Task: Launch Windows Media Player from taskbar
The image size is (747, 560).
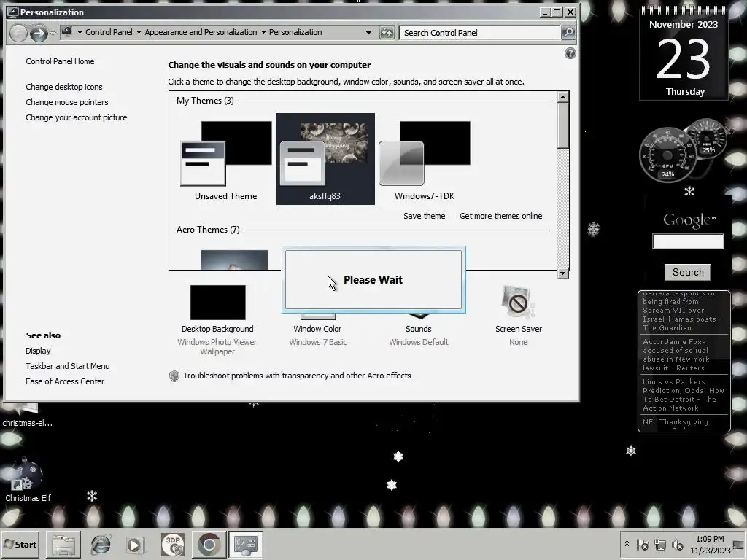Action: tap(135, 544)
